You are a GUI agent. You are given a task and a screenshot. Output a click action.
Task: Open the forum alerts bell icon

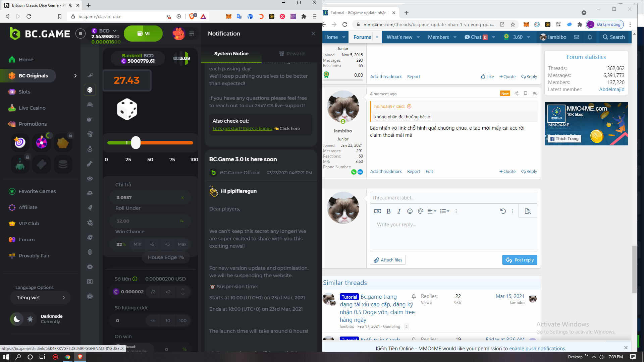[590, 37]
